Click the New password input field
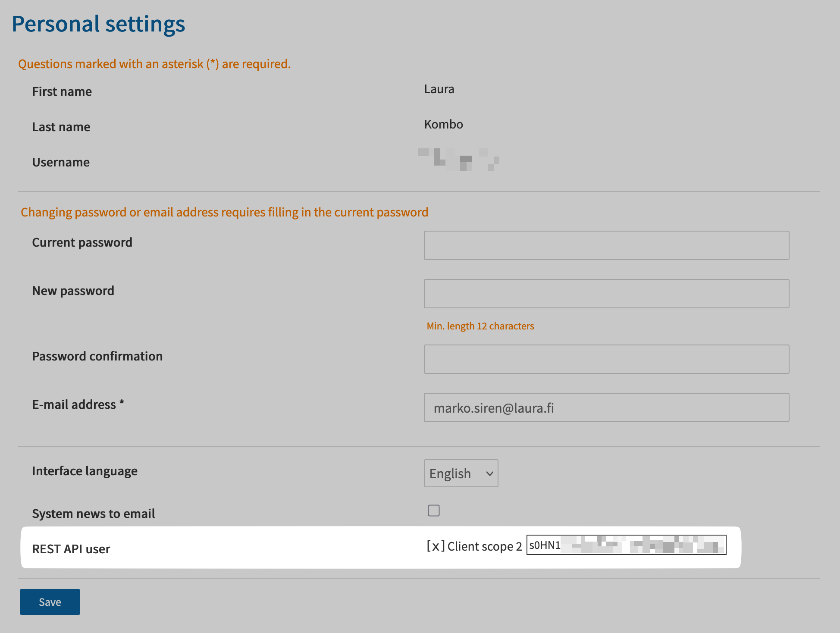 606,294
